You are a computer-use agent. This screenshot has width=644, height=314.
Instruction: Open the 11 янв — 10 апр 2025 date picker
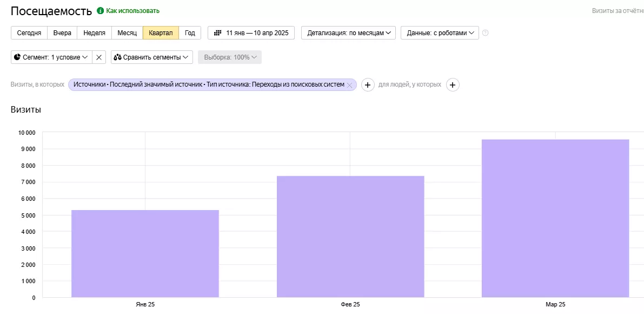point(251,33)
